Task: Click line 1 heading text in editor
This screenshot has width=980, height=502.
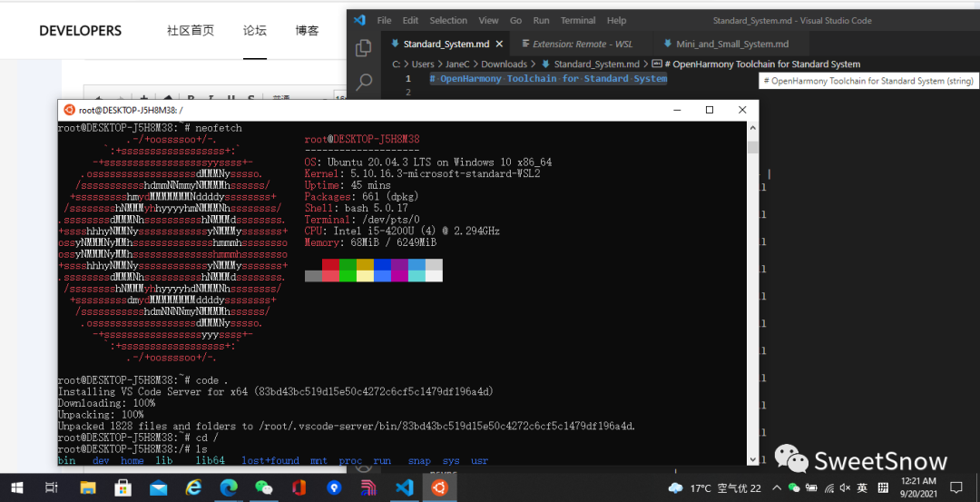Action: [548, 79]
